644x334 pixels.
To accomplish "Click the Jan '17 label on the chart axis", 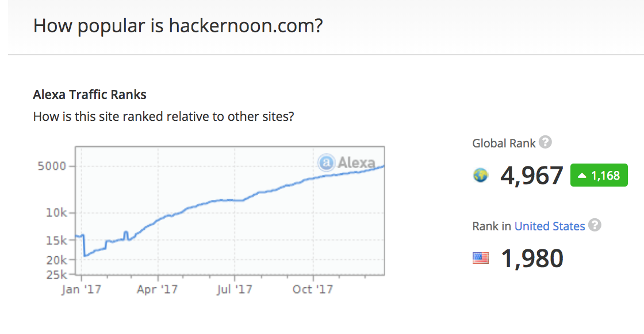I will click(x=82, y=289).
